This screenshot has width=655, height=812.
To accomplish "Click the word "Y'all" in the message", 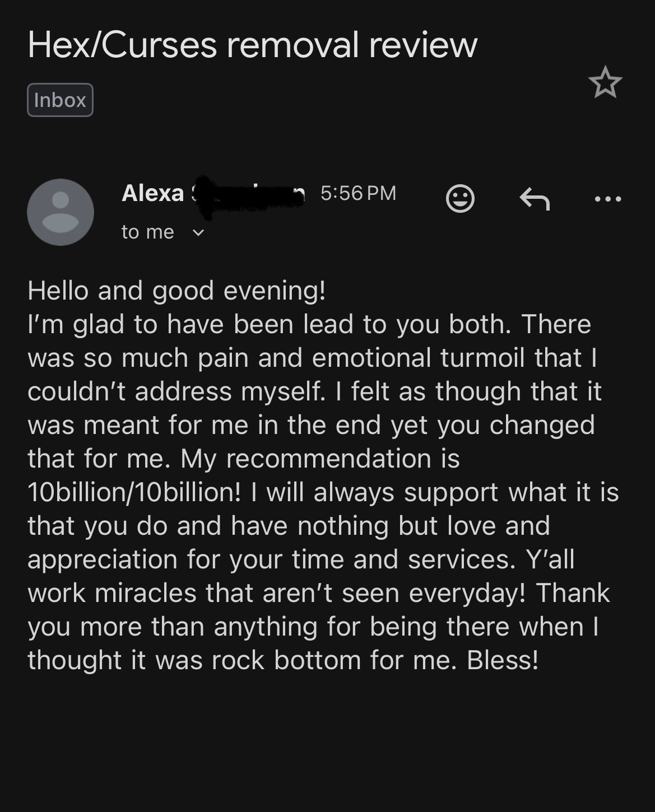I will point(550,559).
